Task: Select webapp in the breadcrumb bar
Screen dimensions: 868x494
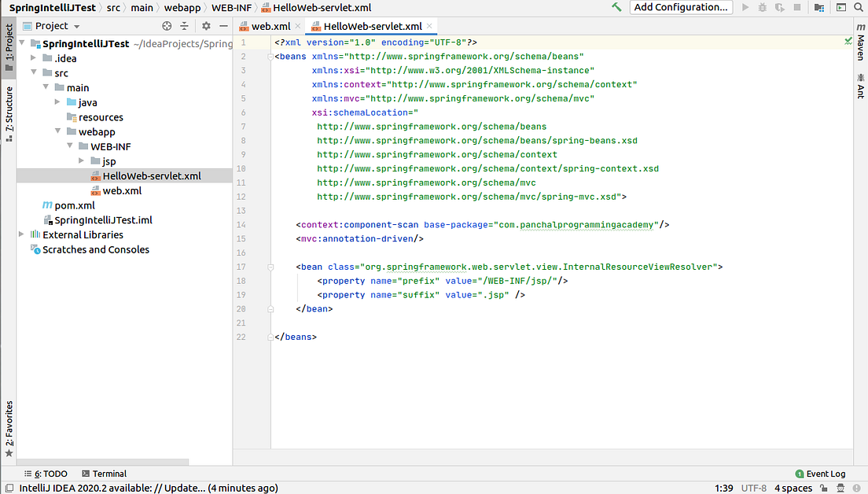Action: (x=182, y=7)
